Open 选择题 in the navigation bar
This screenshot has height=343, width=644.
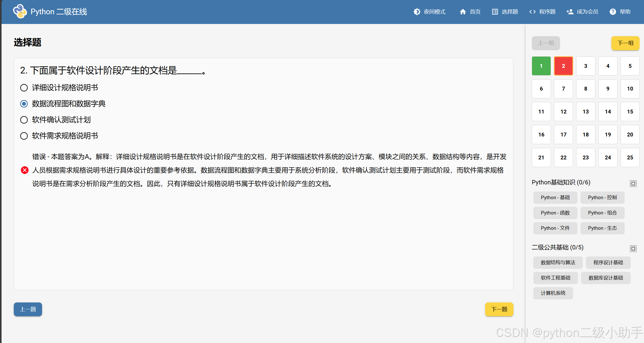pos(510,12)
